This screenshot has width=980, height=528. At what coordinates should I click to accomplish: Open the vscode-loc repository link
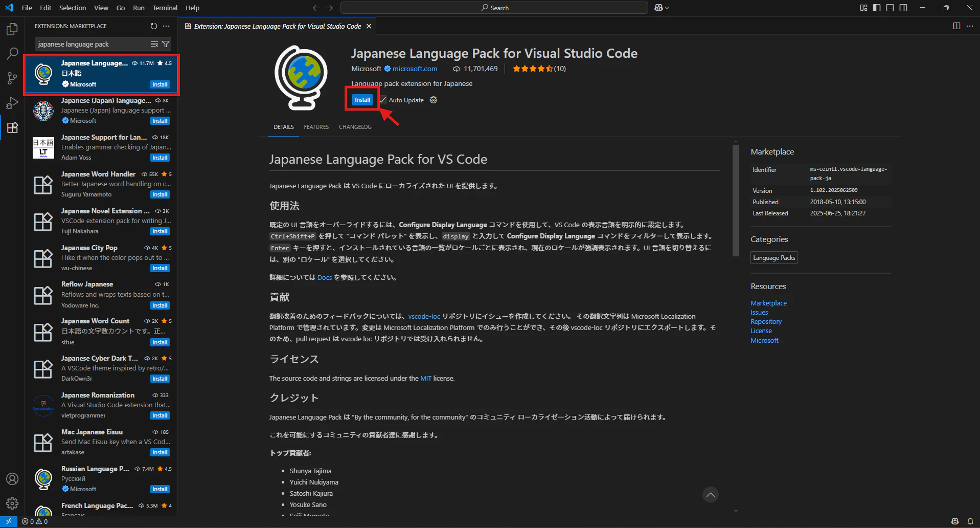coord(424,316)
